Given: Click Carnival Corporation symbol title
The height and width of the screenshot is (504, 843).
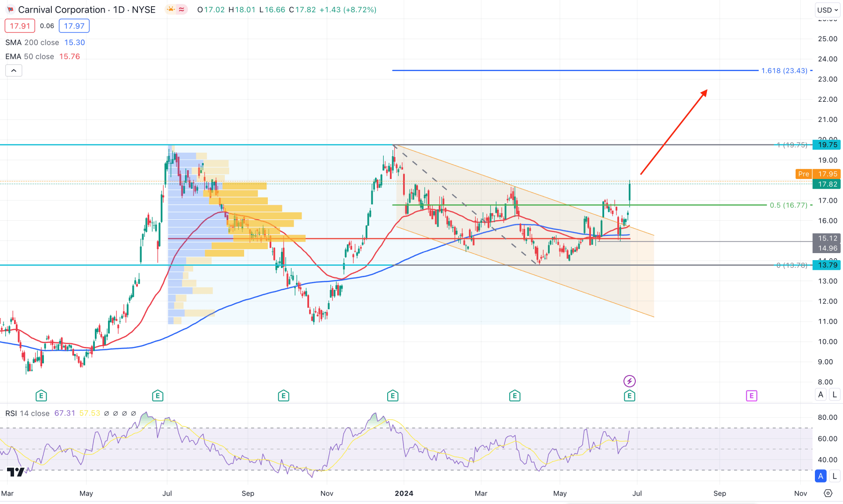Looking at the screenshot, I should click(61, 10).
